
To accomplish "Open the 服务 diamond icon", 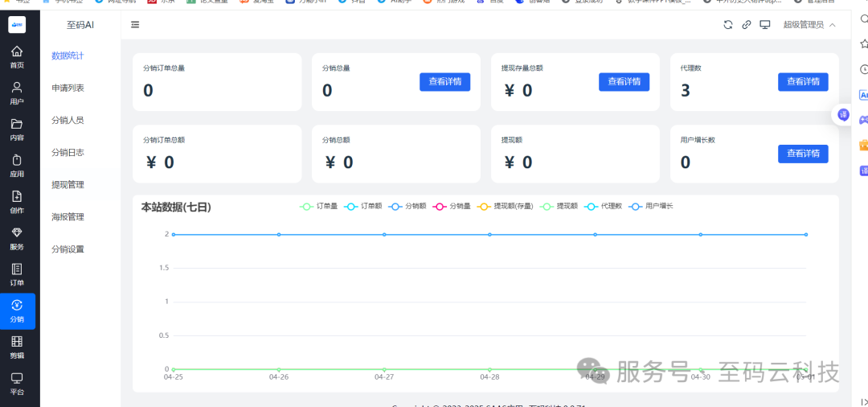I will (x=17, y=237).
